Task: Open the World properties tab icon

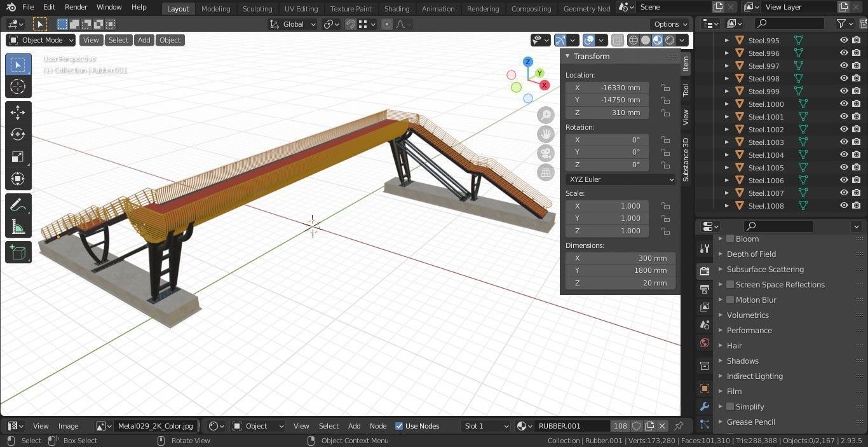Action: tap(704, 343)
